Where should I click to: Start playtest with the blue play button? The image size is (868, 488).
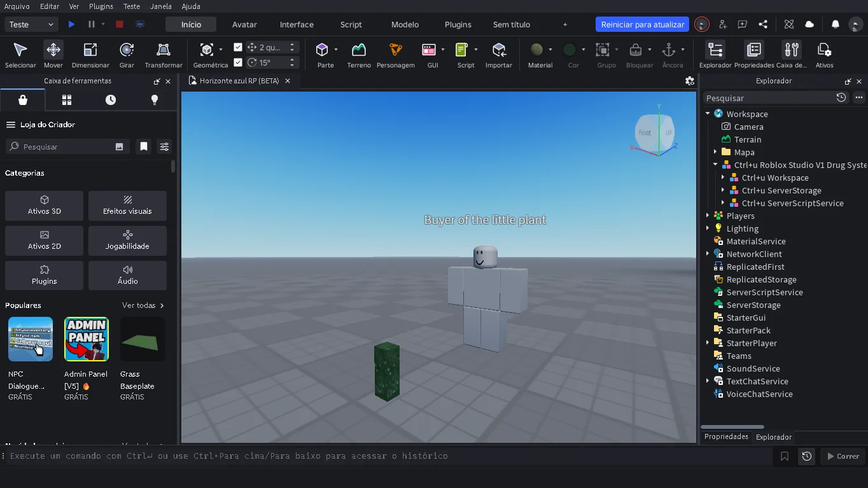[x=71, y=24]
